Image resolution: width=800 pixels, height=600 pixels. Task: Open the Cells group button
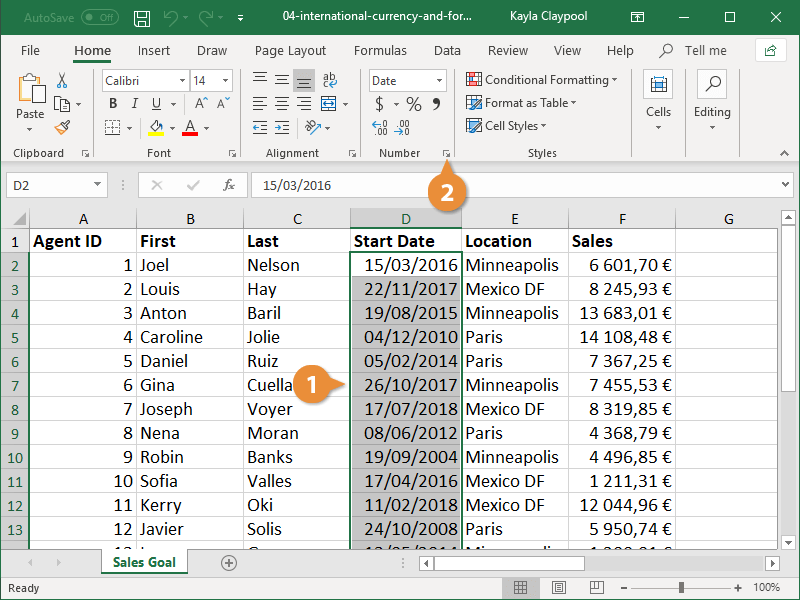(658, 101)
